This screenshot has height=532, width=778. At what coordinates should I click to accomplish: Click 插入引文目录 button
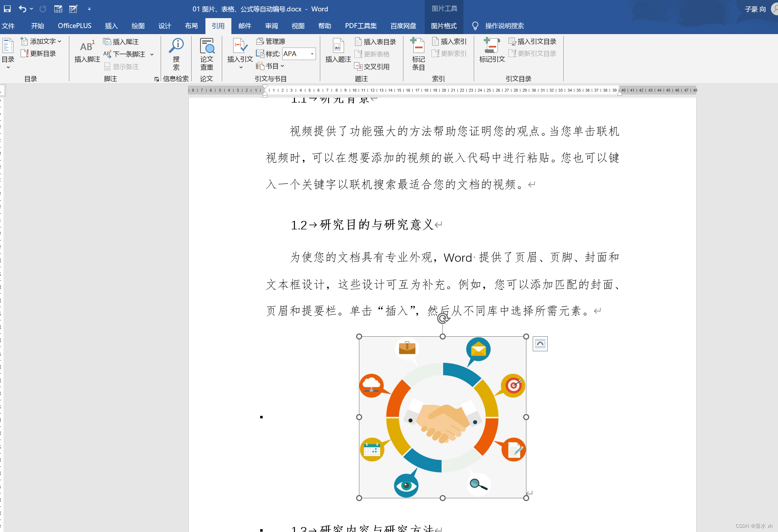[x=532, y=42]
